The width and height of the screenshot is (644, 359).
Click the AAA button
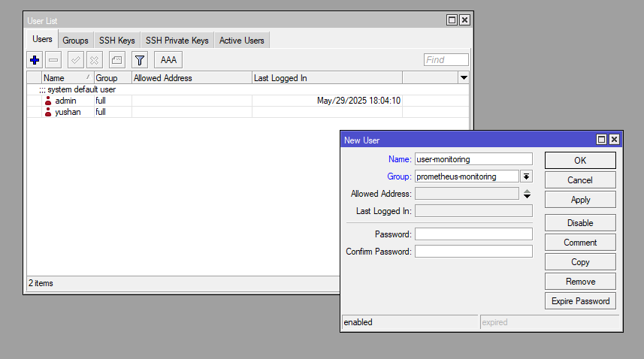168,60
